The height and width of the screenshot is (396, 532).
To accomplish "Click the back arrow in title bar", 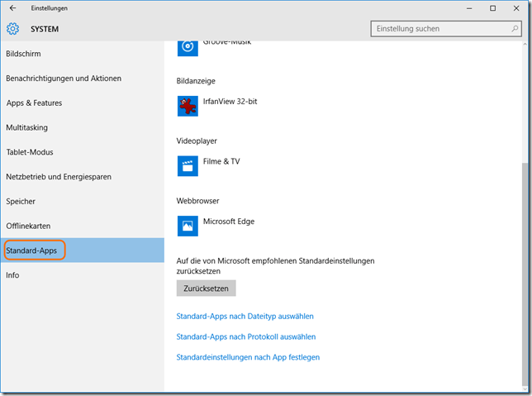I will 12,8.
